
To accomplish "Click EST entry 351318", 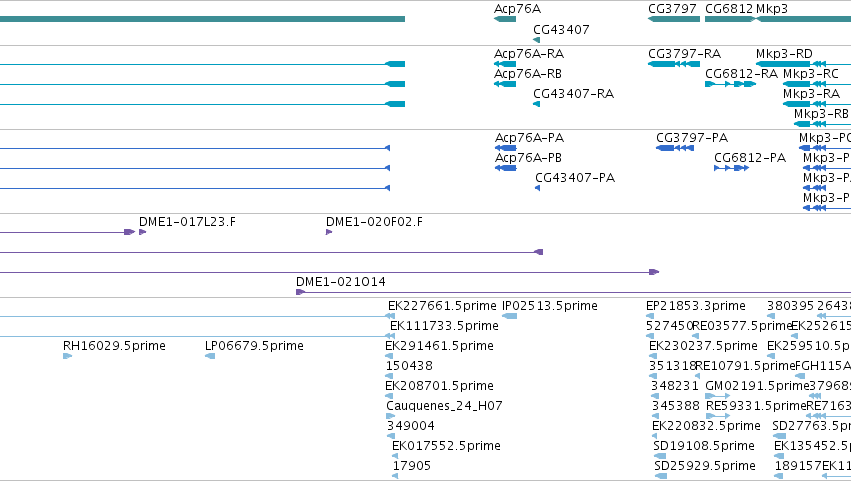I will coord(672,366).
